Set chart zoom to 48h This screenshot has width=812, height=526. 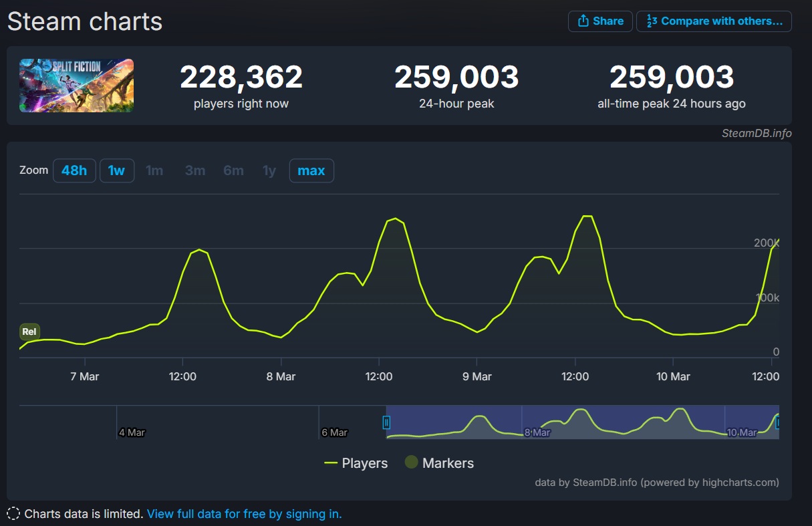tap(74, 170)
